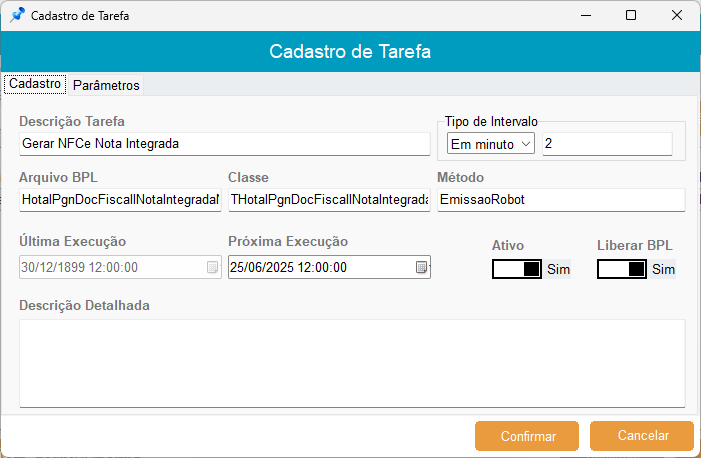This screenshot has width=701, height=458.
Task: Minimize the Cadastro de Tarefa window
Action: click(x=585, y=16)
